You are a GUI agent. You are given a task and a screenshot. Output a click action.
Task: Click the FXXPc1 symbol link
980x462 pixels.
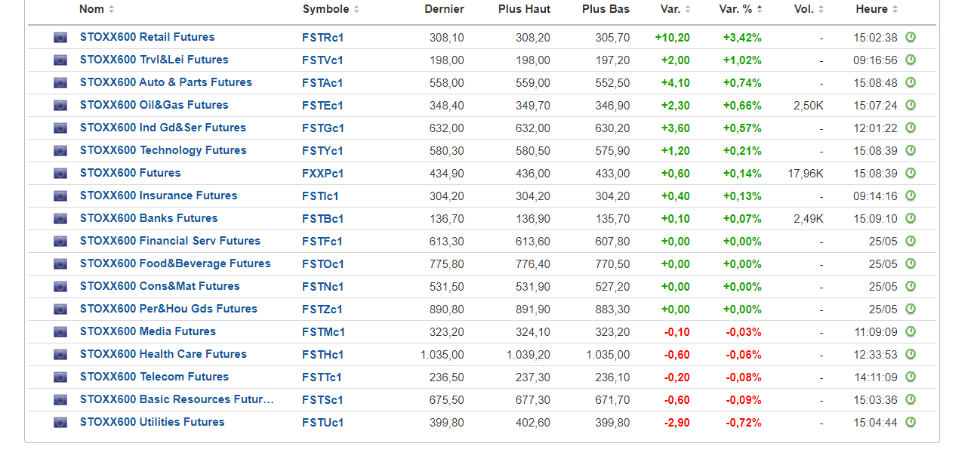pyautogui.click(x=322, y=174)
